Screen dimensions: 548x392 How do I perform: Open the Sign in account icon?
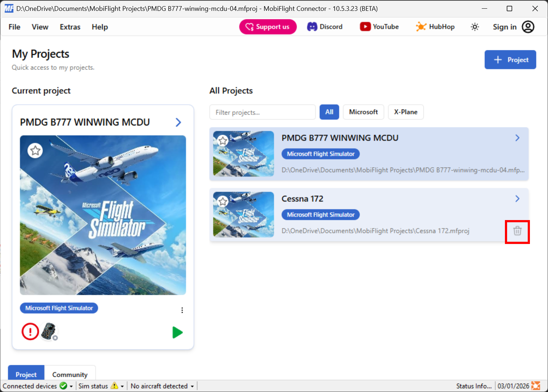coord(528,26)
